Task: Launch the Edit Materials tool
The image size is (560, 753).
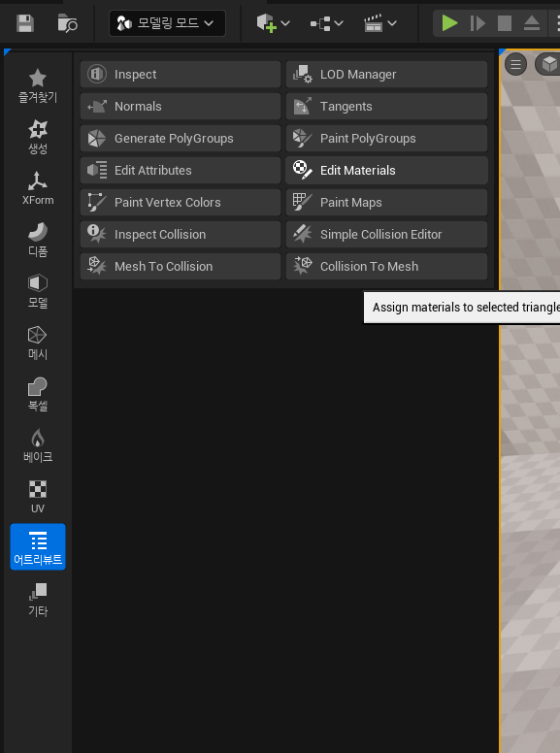Action: (386, 171)
